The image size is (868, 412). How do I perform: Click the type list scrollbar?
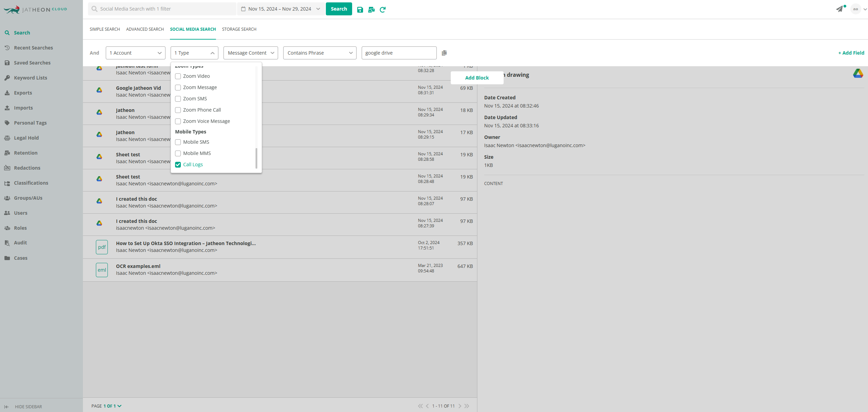point(256,158)
